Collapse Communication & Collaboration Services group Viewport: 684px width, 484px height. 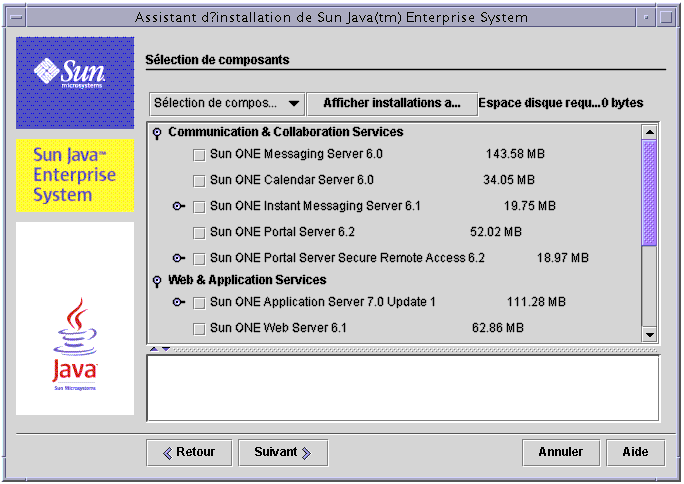[x=157, y=133]
